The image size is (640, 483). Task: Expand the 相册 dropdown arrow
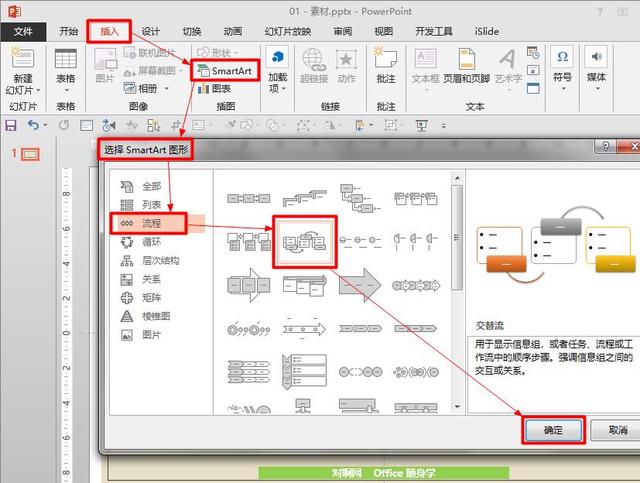pyautogui.click(x=167, y=88)
